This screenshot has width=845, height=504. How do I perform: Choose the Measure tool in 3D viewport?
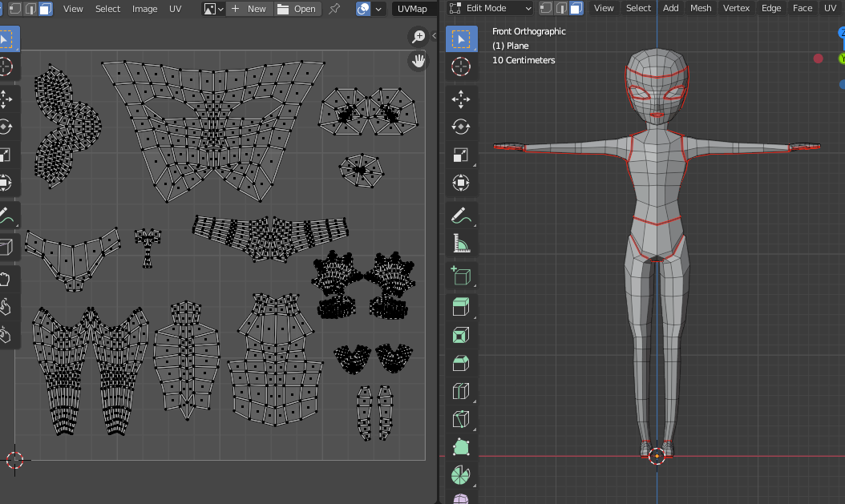pos(460,244)
